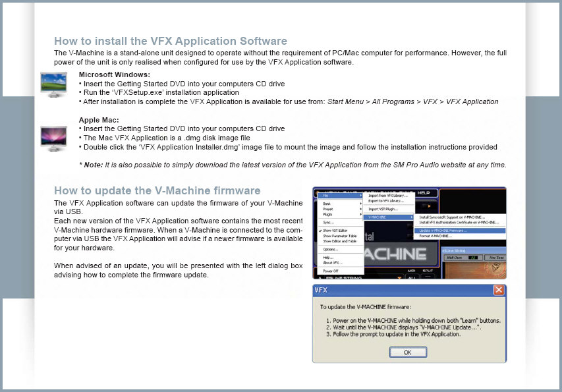Screen dimensions: 562x392
Task: Click the orange play arrow icon
Action: pyautogui.click(x=429, y=206)
